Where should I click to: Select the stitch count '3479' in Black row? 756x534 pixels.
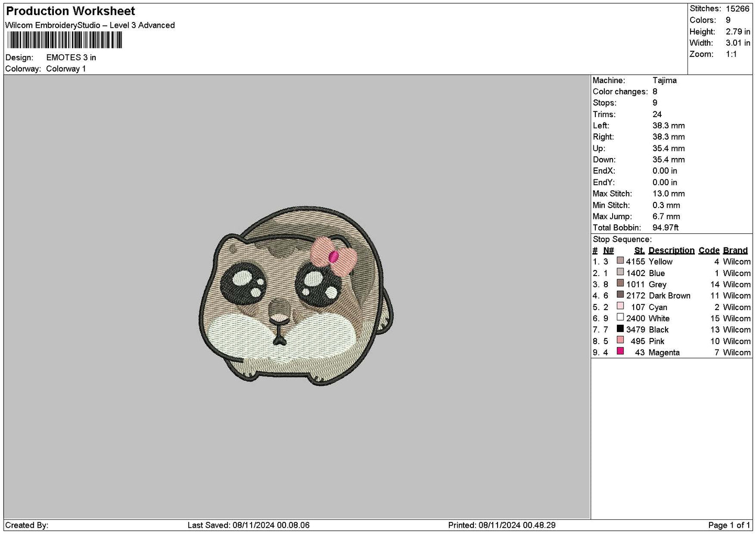(x=636, y=330)
